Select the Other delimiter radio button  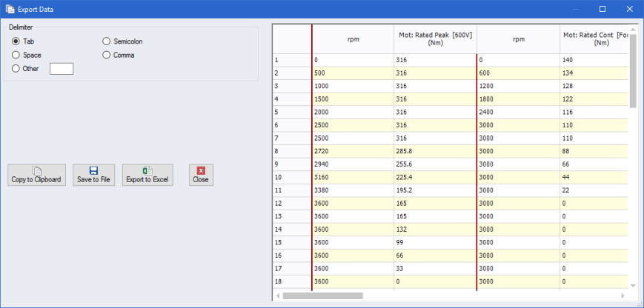tap(16, 68)
